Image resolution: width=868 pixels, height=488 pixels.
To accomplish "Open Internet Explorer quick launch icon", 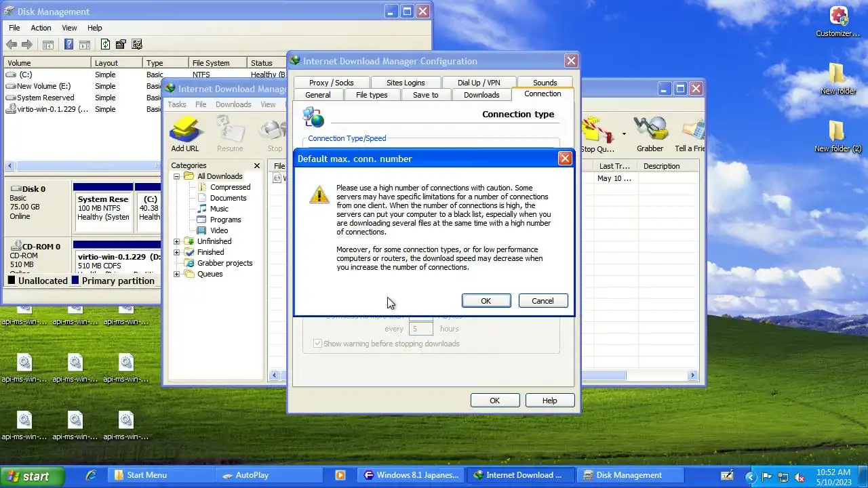I will pyautogui.click(x=91, y=476).
